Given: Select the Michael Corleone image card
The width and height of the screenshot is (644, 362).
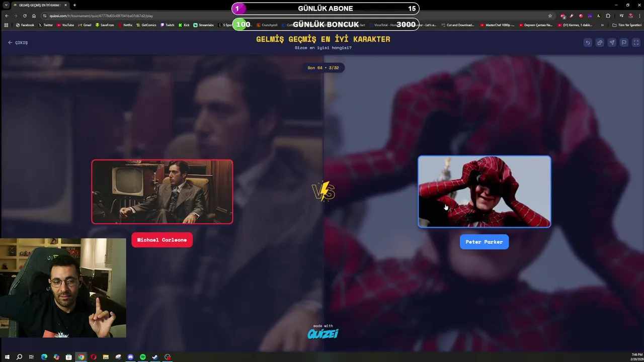Looking at the screenshot, I should point(162,192).
